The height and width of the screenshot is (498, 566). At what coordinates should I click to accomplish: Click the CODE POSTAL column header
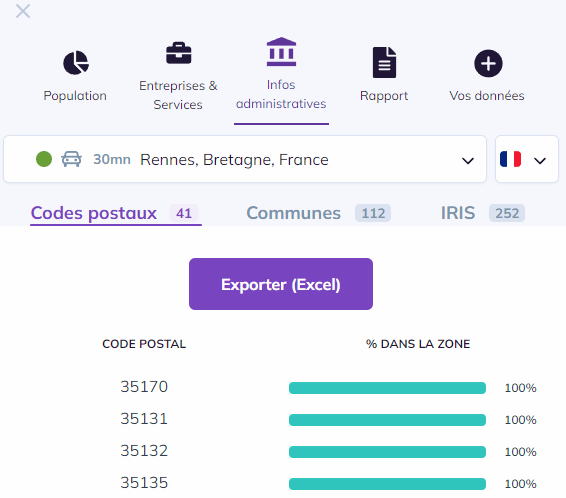144,344
